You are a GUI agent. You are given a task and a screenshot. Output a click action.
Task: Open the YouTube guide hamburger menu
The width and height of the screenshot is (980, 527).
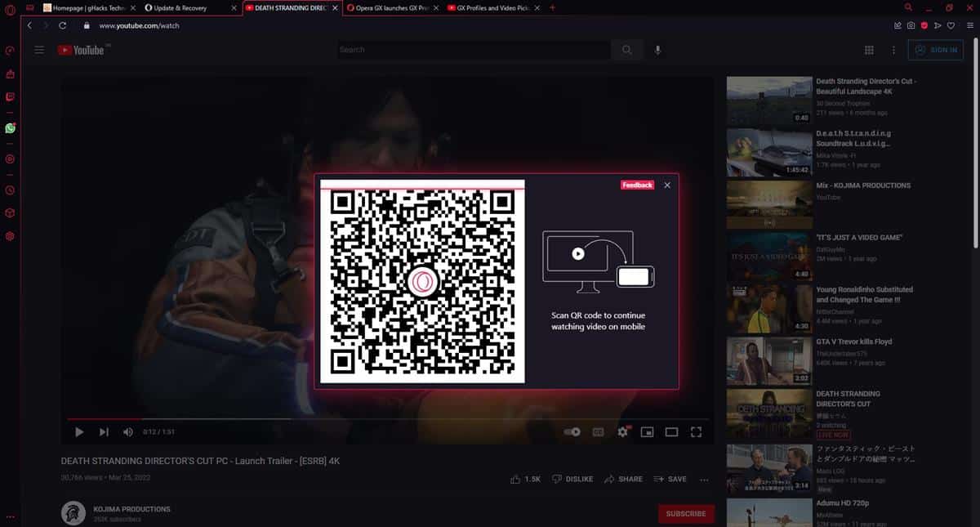tap(39, 50)
